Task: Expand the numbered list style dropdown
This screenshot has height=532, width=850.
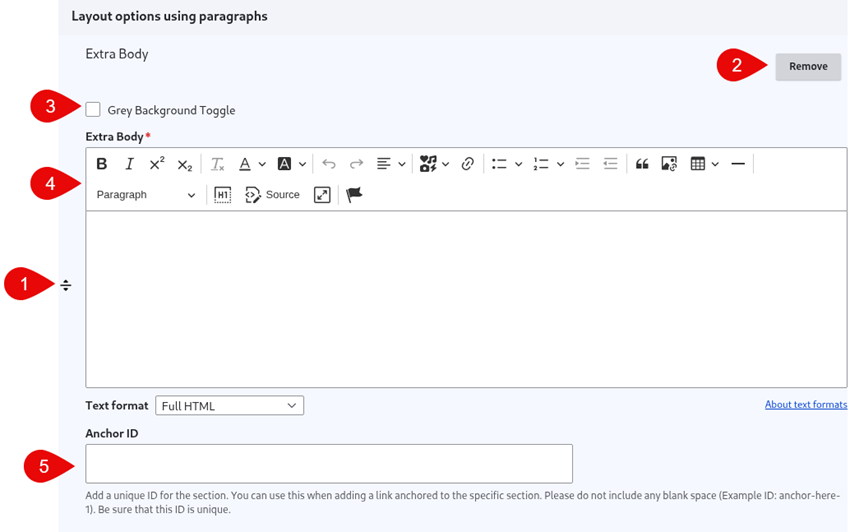Action: 561,164
